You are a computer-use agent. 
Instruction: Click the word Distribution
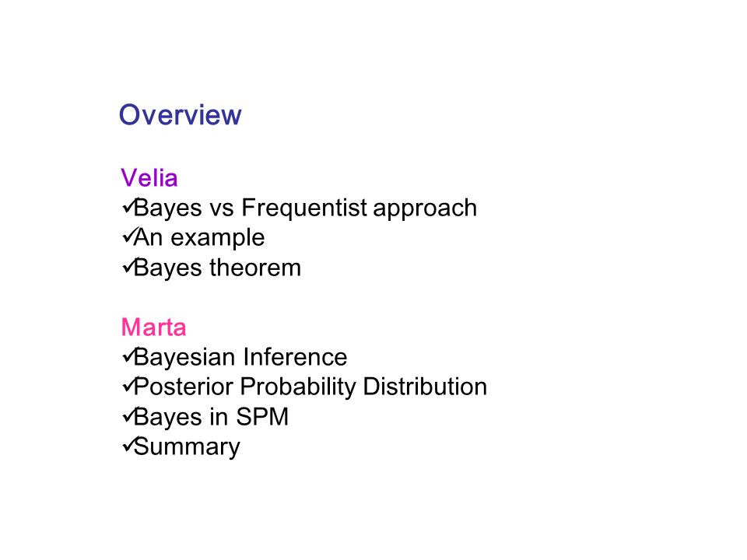coord(425,387)
